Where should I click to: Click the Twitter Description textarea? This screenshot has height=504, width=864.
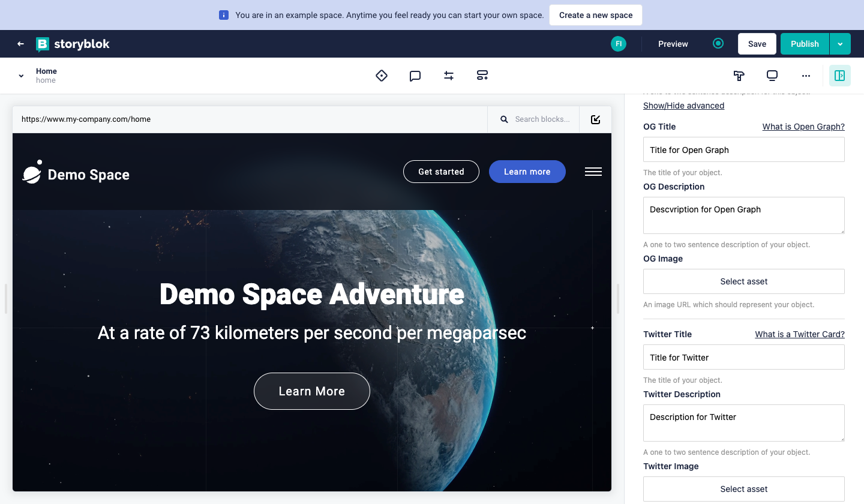click(744, 423)
